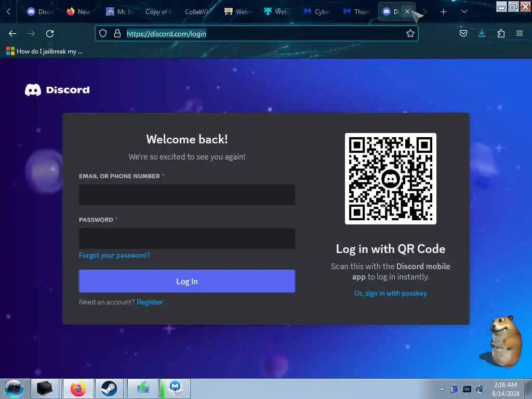Open the black folder taskbar icon
The height and width of the screenshot is (399, 532).
click(45, 389)
